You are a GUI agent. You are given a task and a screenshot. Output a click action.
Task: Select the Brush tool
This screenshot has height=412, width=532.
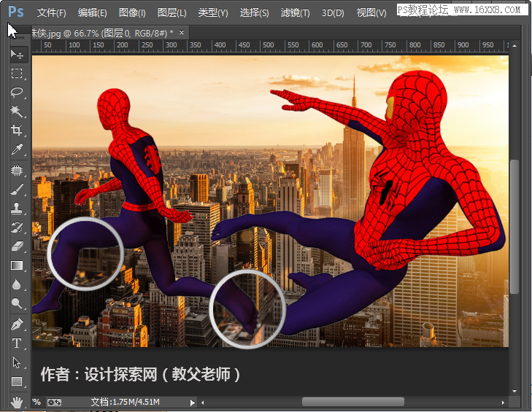click(x=17, y=190)
